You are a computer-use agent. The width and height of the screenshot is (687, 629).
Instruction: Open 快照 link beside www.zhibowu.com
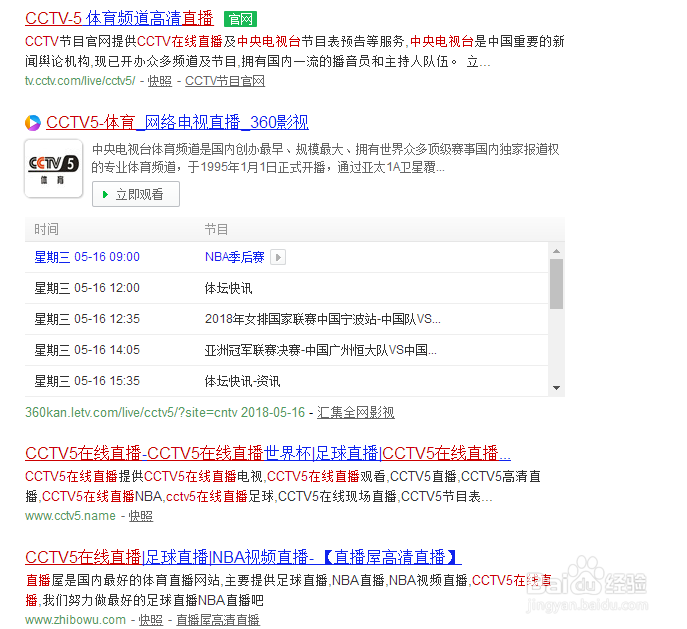[x=151, y=620]
